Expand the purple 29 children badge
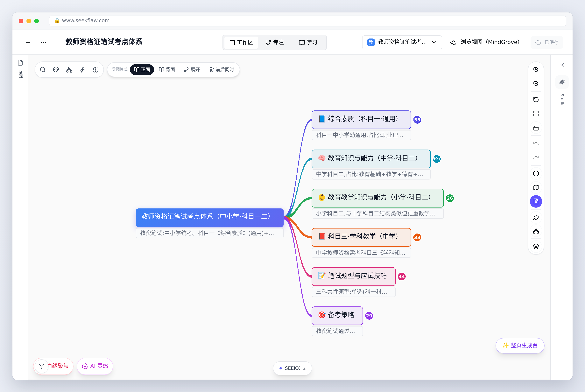 [x=369, y=316]
